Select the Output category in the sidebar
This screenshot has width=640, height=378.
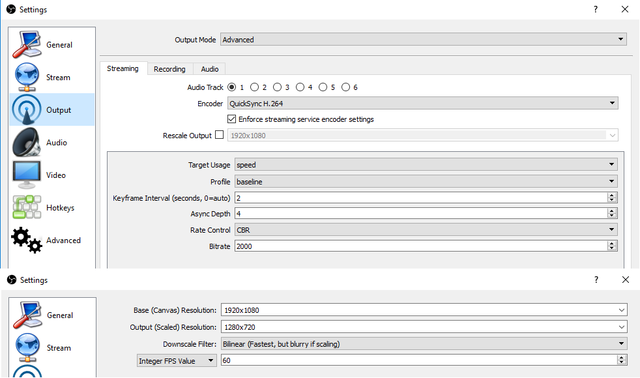pos(52,109)
